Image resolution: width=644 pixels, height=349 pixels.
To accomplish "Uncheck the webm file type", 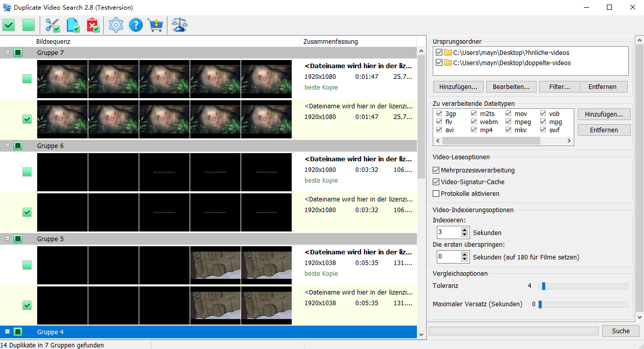I will (474, 122).
